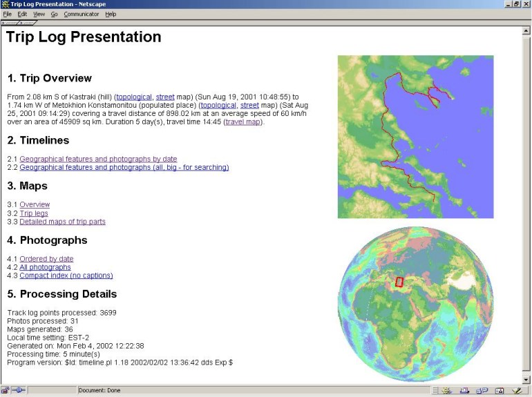Open topological map link after Kastraki (hill)
This screenshot has width=532, height=397.
coord(134,97)
